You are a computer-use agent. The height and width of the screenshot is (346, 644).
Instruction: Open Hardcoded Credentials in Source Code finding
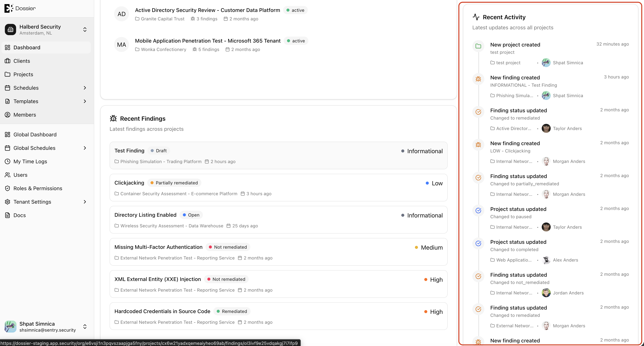(x=278, y=316)
